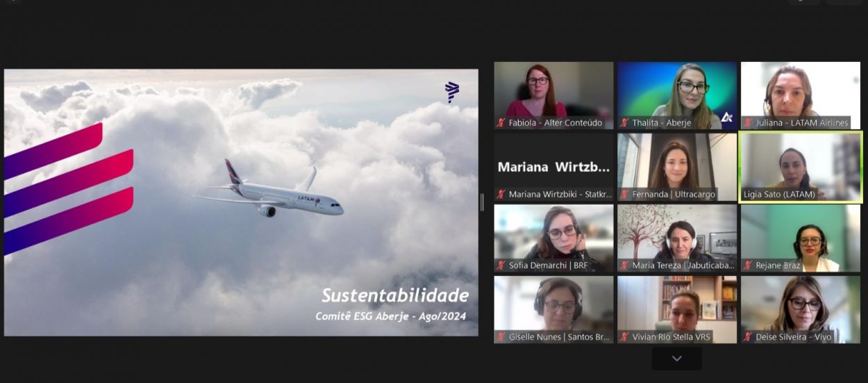The height and width of the screenshot is (383, 868).
Task: Toggle the mute icon for Vivian Rio Stella
Action: pyautogui.click(x=624, y=337)
